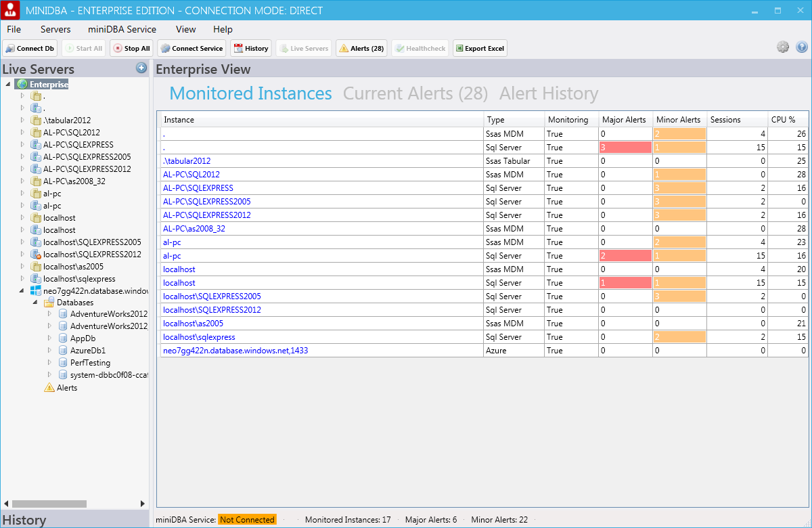The height and width of the screenshot is (528, 812).
Task: Open the neo7gg422n.database.windows.net,1433 instance link
Action: click(236, 351)
